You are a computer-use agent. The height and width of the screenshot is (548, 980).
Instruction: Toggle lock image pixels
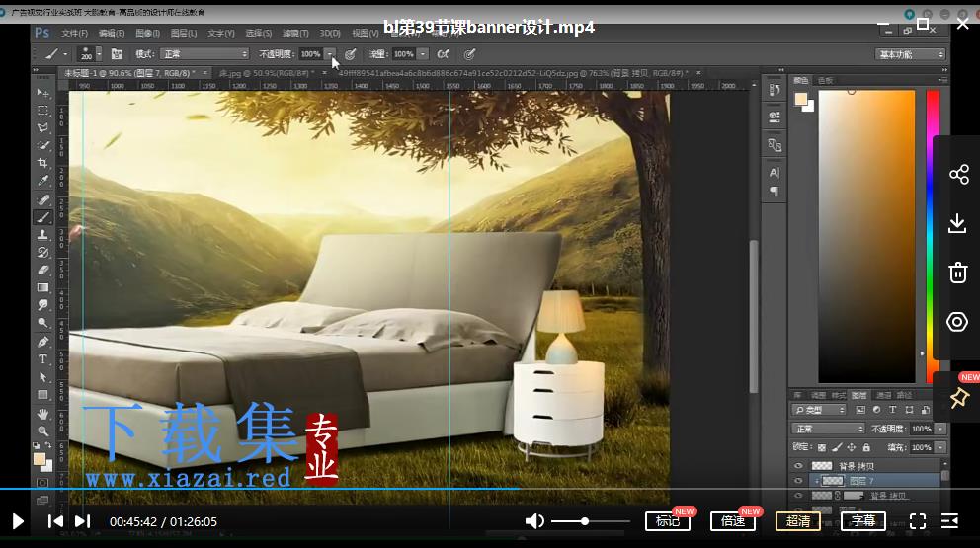tap(836, 447)
